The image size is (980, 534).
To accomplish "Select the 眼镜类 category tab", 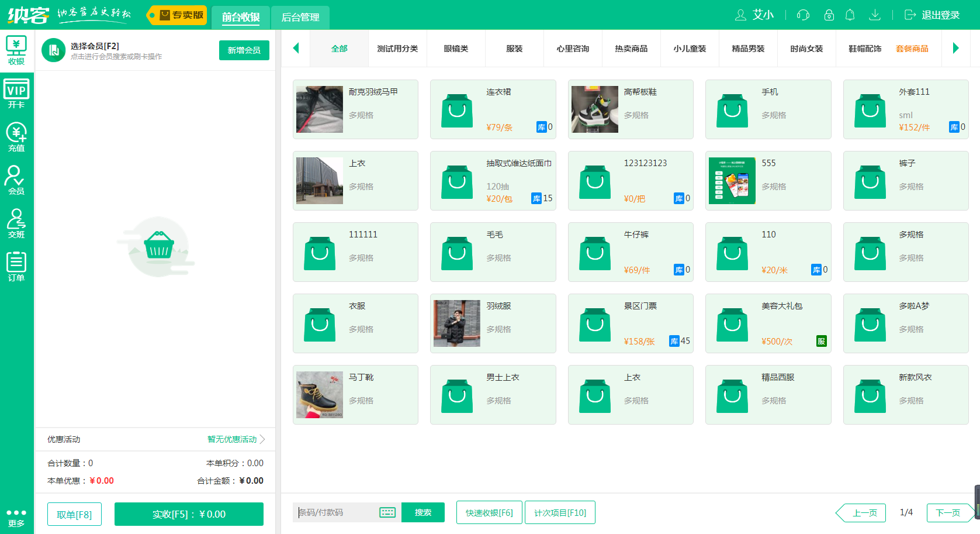I will click(456, 49).
